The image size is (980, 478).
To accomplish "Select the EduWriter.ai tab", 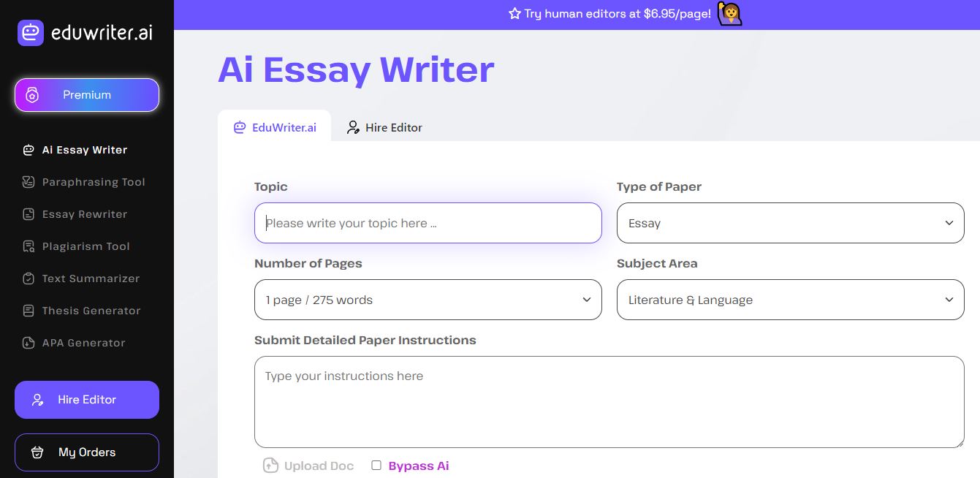I will coord(275,127).
